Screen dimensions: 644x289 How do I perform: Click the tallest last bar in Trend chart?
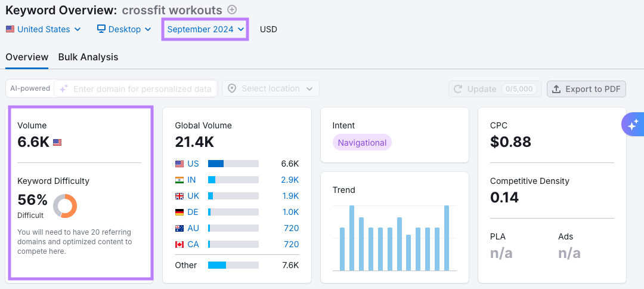pos(447,238)
